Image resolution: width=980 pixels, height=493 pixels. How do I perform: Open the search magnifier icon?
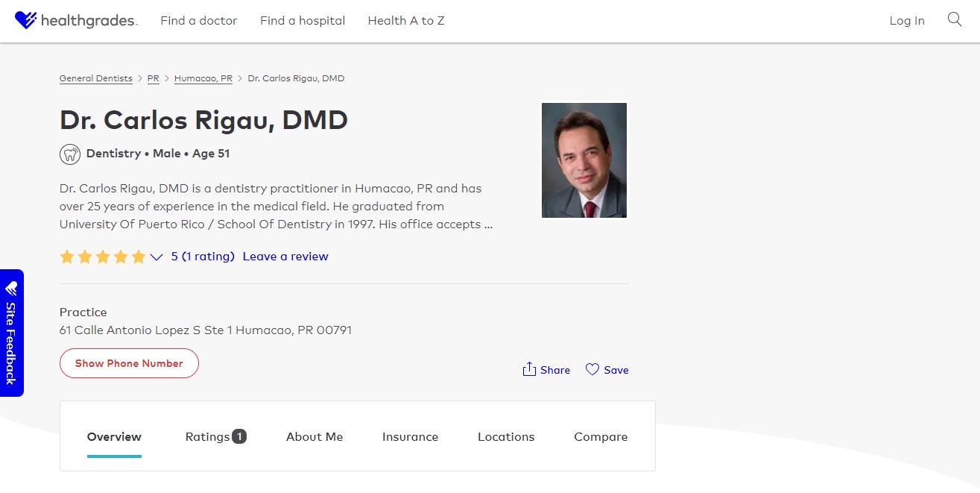[954, 20]
